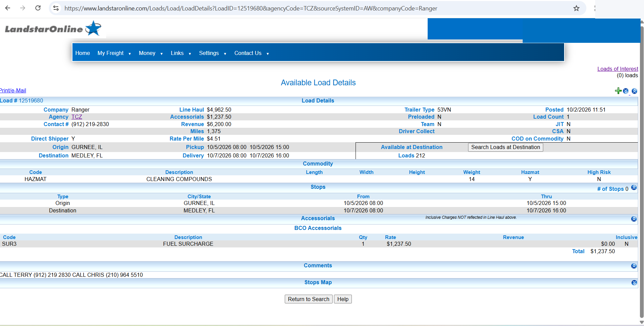Click the Trailer Type value 53VN

444,110
